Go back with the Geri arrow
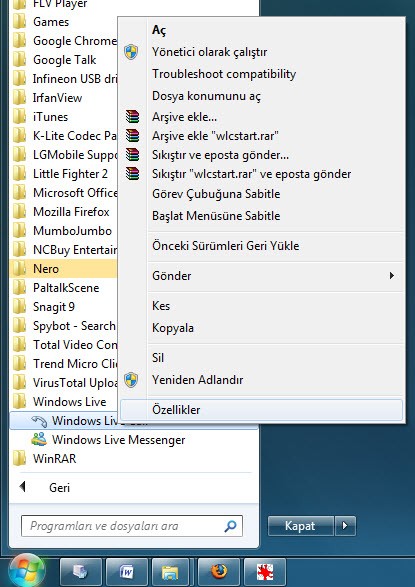Screen dimensions: 415x587 (x=22, y=487)
